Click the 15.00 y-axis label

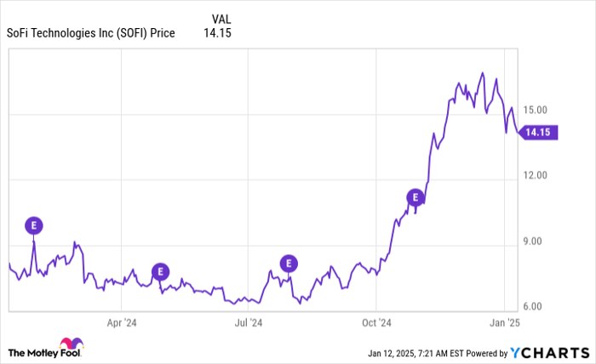(536, 110)
